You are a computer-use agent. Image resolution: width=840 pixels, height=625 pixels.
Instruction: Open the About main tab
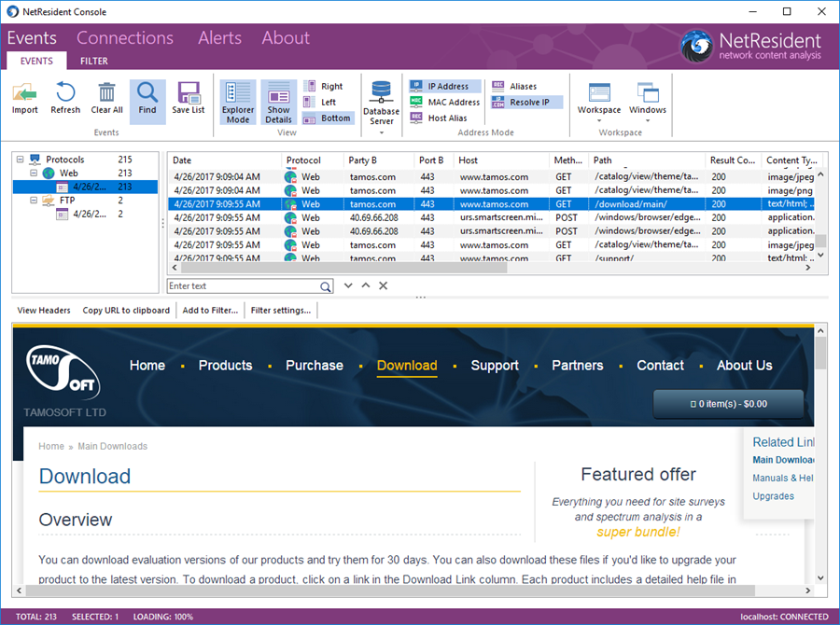tap(286, 38)
